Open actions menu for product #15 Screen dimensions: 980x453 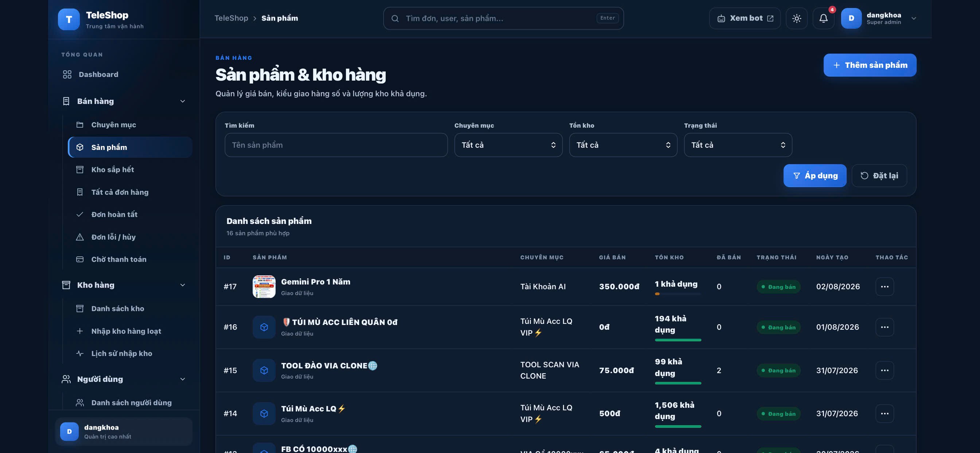[884, 371]
